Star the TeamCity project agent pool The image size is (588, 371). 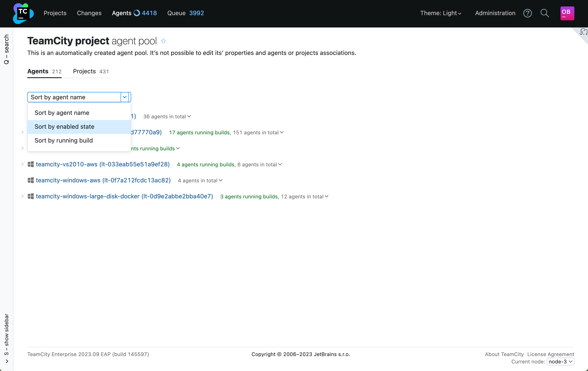[x=163, y=41]
